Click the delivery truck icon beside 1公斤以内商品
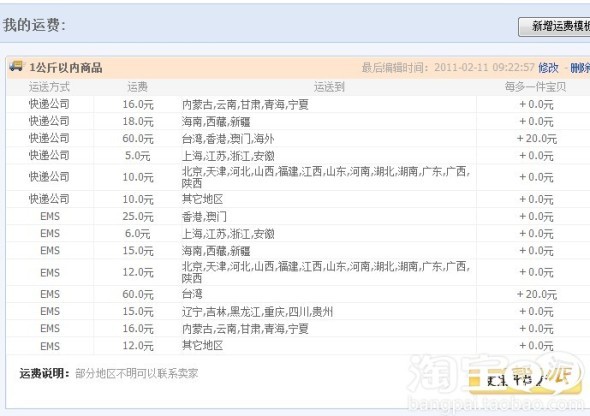The width and height of the screenshot is (590, 416). coord(16,66)
